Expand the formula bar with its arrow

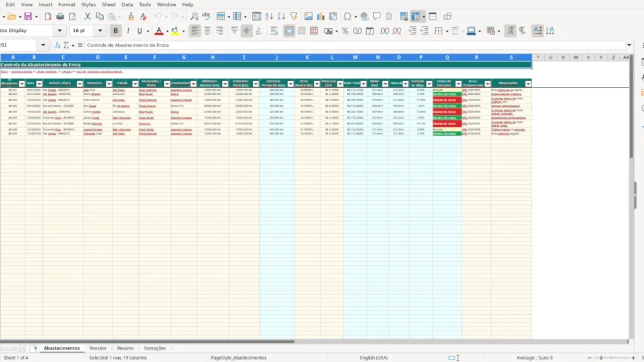click(x=629, y=45)
